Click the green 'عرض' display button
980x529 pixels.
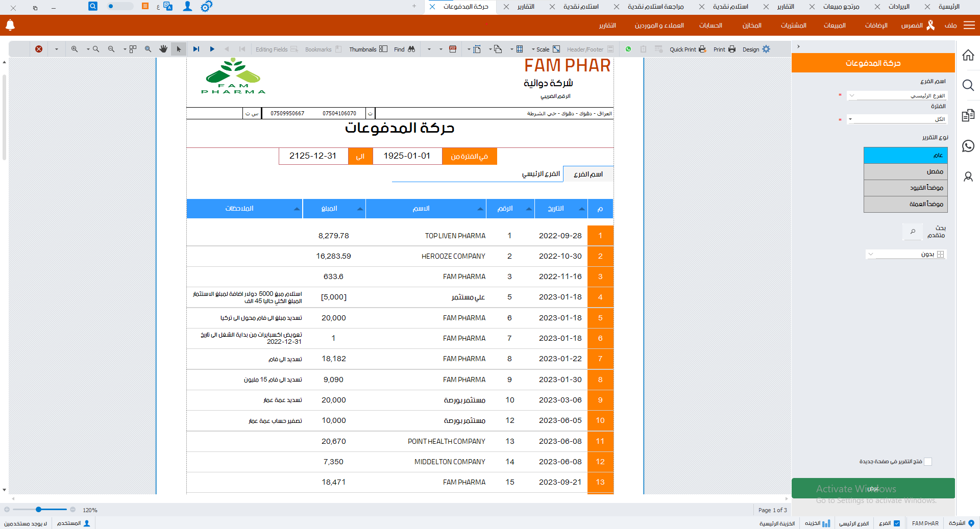[873, 488]
